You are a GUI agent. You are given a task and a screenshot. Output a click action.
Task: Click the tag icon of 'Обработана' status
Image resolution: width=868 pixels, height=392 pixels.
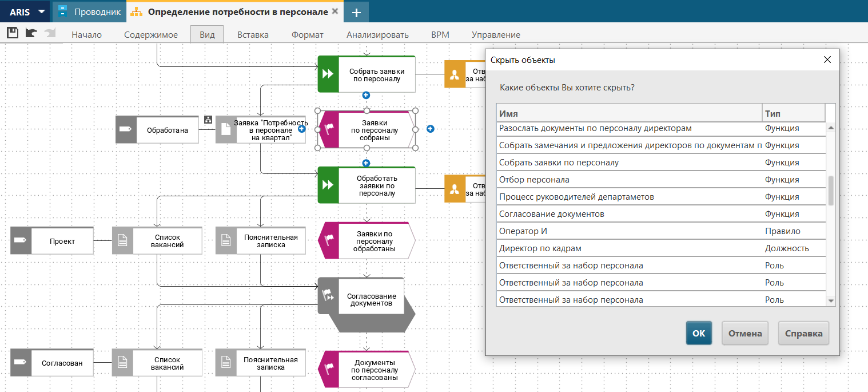tap(126, 130)
